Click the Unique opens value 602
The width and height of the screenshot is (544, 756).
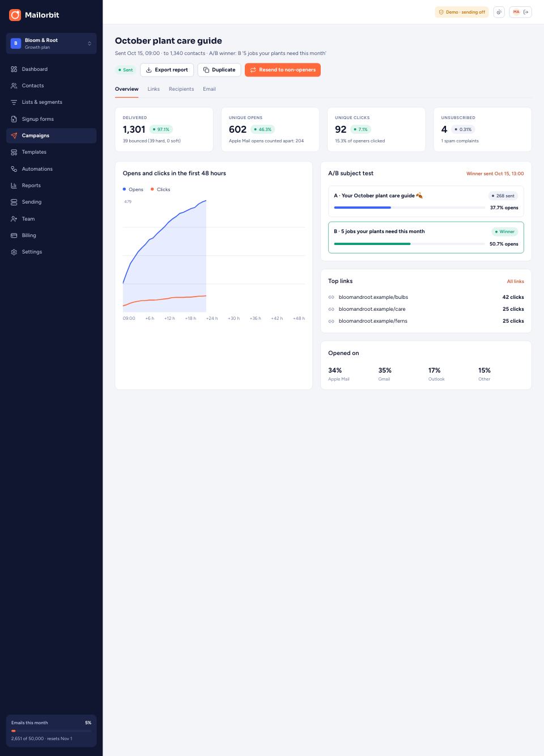tap(237, 129)
